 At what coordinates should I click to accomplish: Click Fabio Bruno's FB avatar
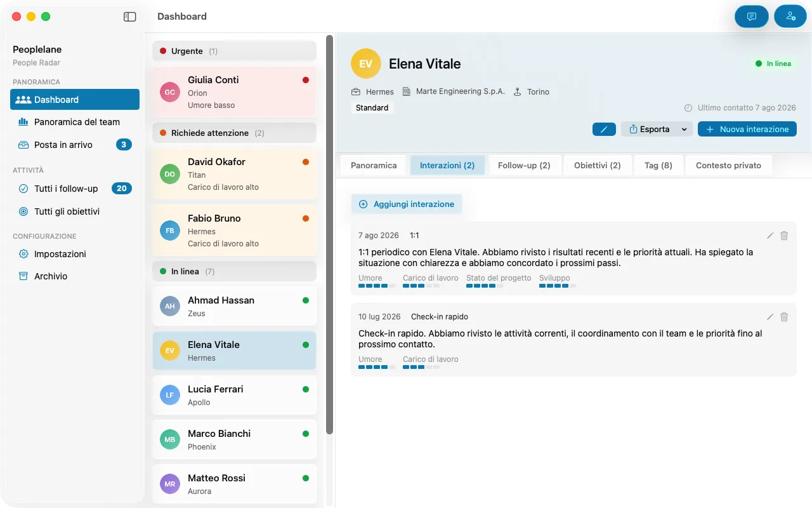[x=170, y=231]
